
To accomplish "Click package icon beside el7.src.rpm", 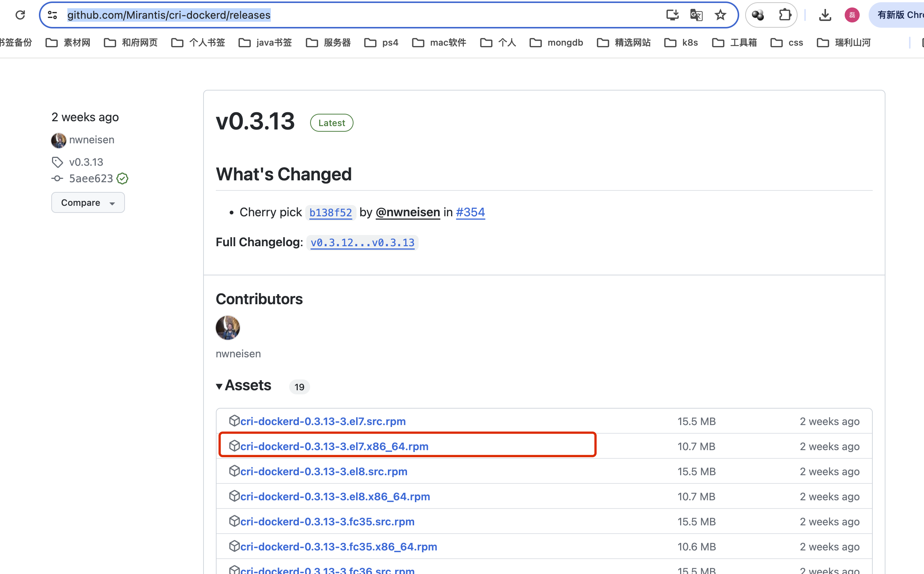I will (234, 421).
